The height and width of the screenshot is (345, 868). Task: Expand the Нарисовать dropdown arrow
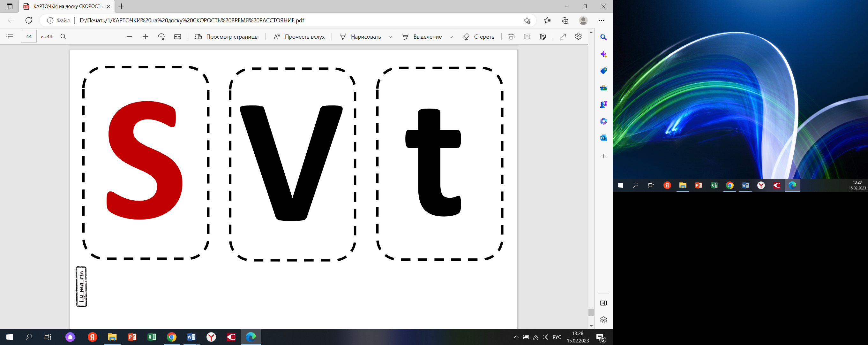pyautogui.click(x=390, y=37)
